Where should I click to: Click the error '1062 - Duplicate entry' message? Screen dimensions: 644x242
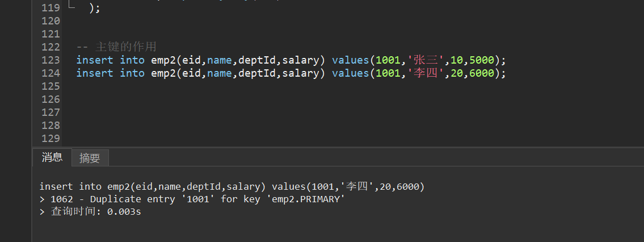coord(192,199)
